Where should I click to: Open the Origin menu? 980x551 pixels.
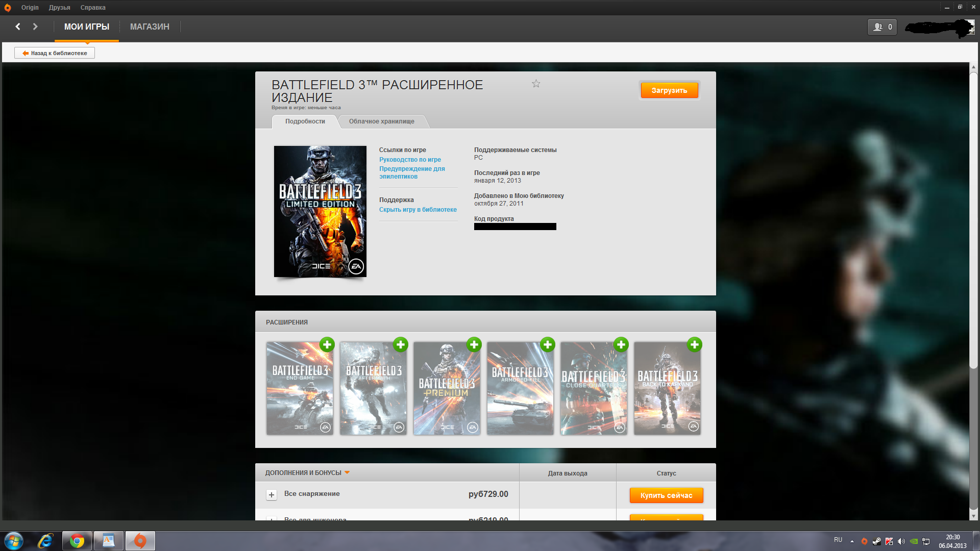(30, 8)
